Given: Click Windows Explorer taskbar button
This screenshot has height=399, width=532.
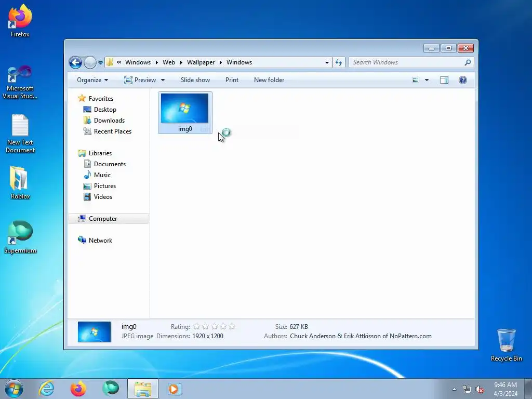Looking at the screenshot, I should [143, 389].
